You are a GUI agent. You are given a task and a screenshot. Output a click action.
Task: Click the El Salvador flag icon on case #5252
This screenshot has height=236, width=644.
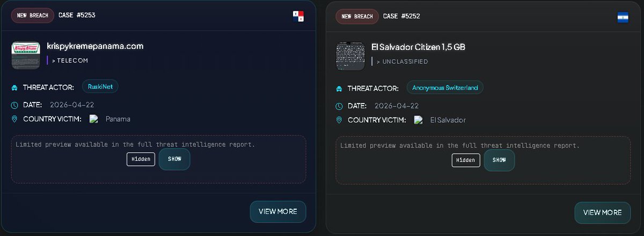[x=623, y=17]
